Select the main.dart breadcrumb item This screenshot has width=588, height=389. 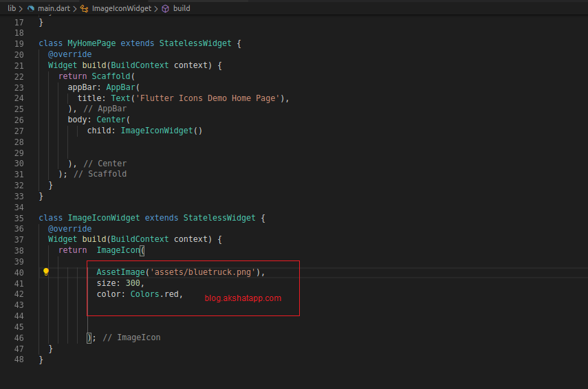click(52, 8)
